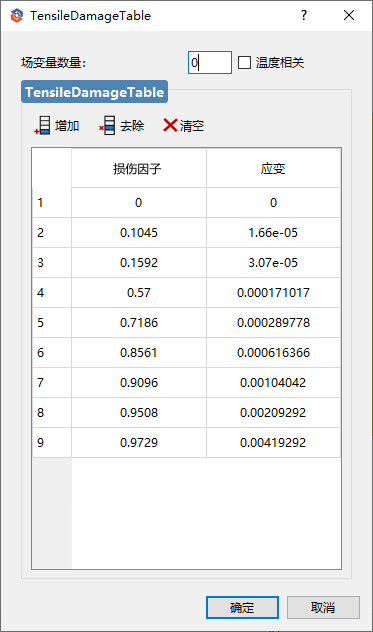
Task: Cancel with the 取消 button
Action: (x=323, y=607)
